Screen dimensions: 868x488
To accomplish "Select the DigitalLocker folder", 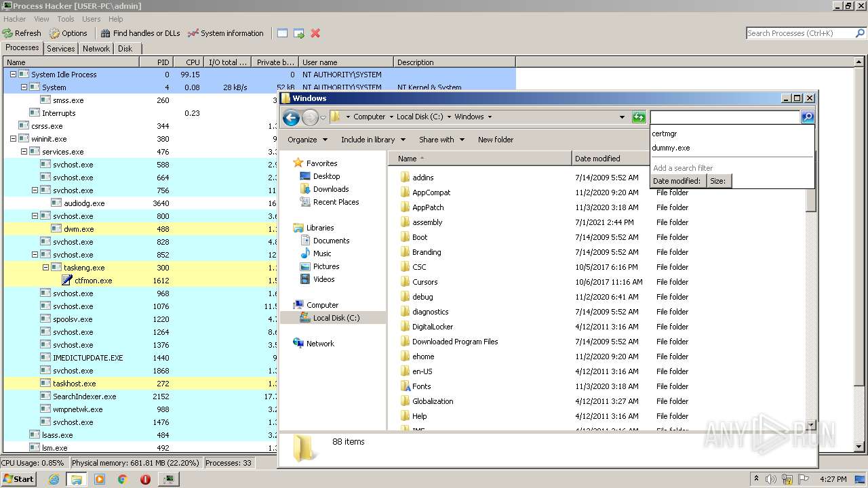I will coord(433,327).
